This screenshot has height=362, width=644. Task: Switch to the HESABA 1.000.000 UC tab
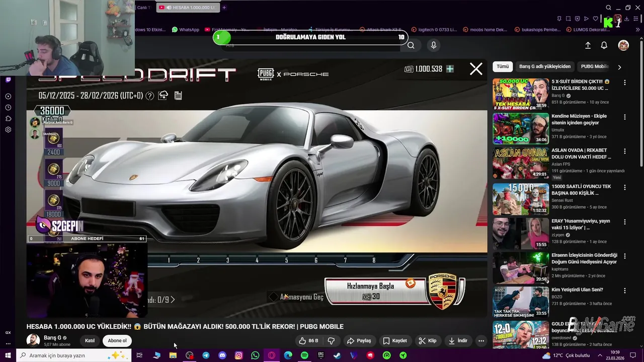187,8
